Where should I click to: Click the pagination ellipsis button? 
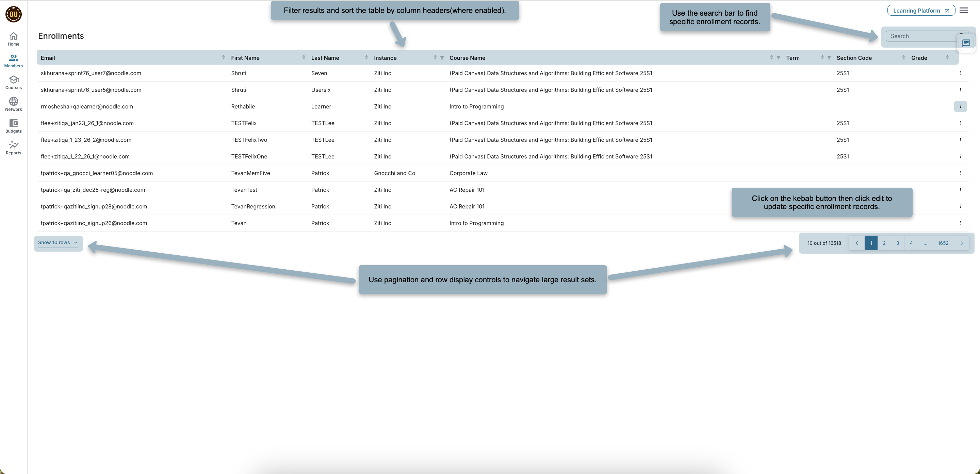[925, 243]
